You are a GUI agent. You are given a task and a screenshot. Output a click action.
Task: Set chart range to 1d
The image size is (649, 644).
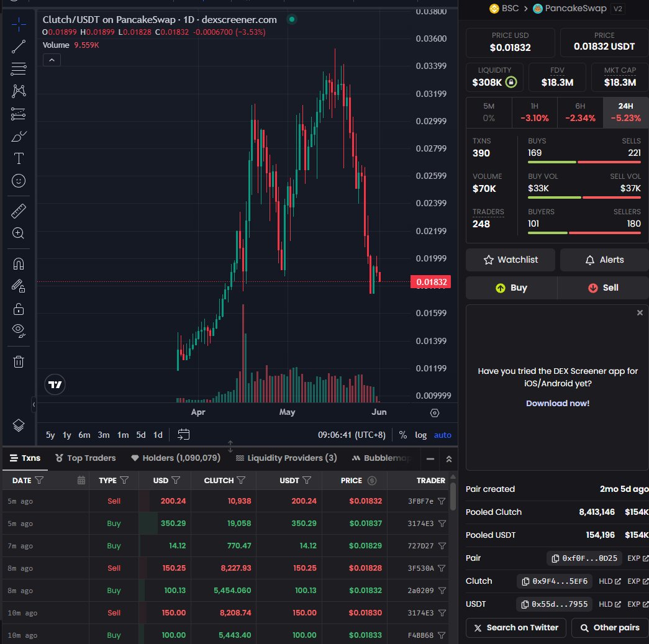pyautogui.click(x=158, y=435)
